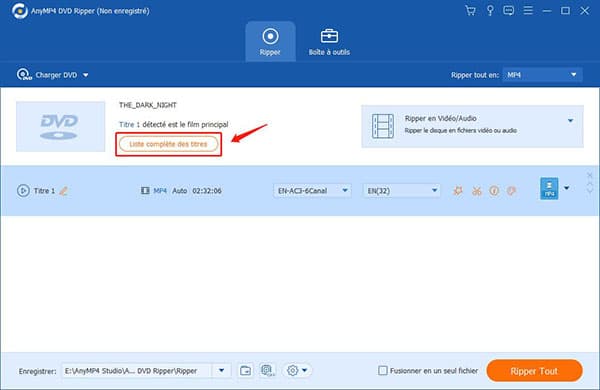Click Liste complète des titres button
This screenshot has width=600, height=390.
click(168, 144)
